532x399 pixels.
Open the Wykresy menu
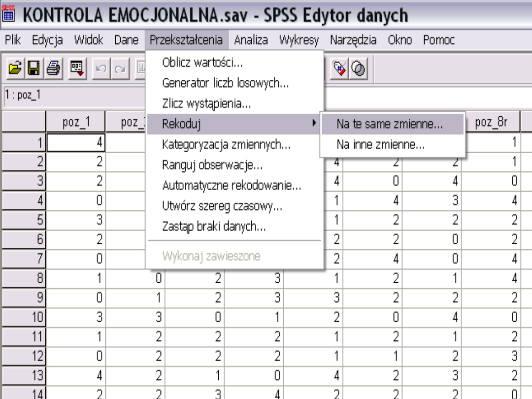click(x=299, y=40)
